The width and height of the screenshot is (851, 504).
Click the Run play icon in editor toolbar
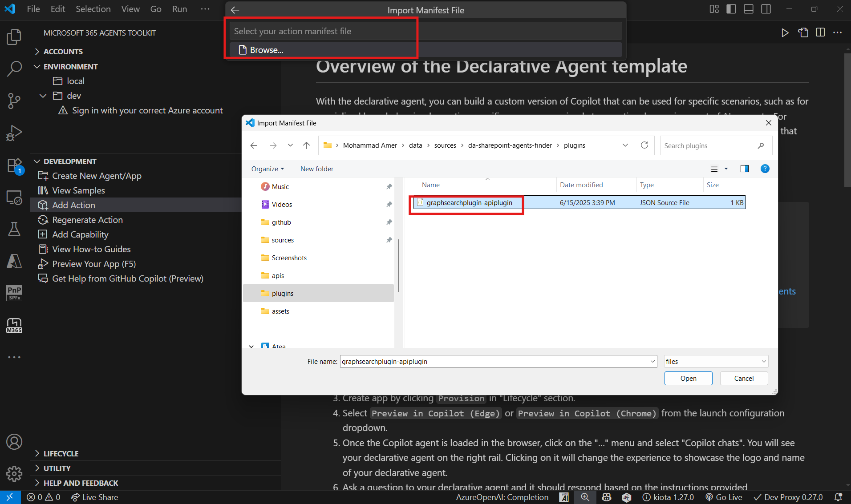point(785,32)
